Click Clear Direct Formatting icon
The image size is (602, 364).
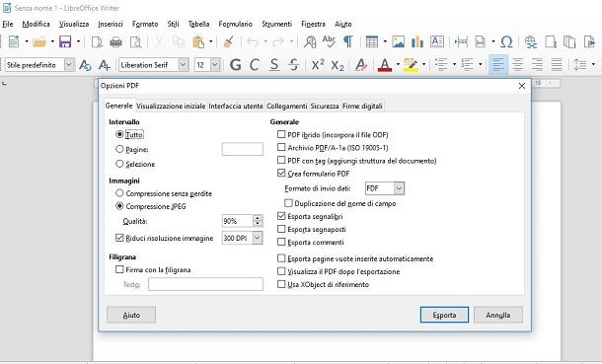tap(361, 65)
